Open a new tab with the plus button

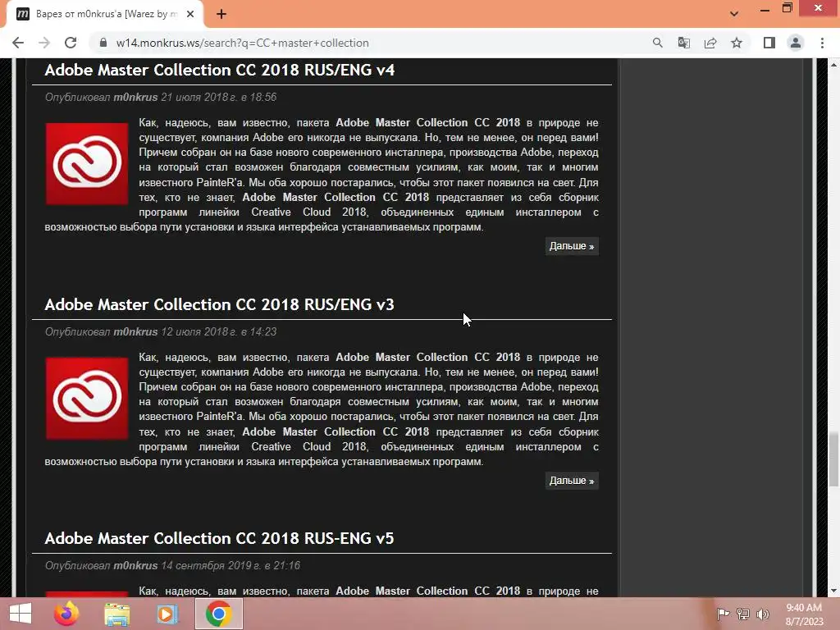click(221, 15)
